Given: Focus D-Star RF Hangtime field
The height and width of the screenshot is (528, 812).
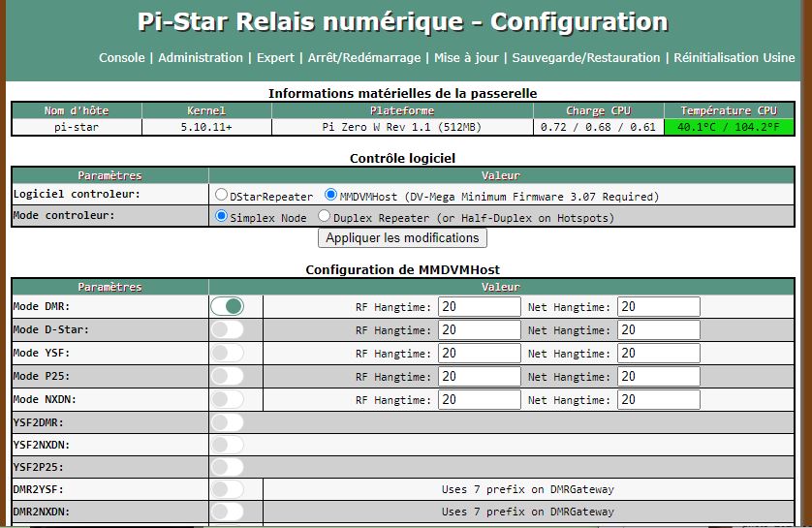Looking at the screenshot, I should (480, 329).
